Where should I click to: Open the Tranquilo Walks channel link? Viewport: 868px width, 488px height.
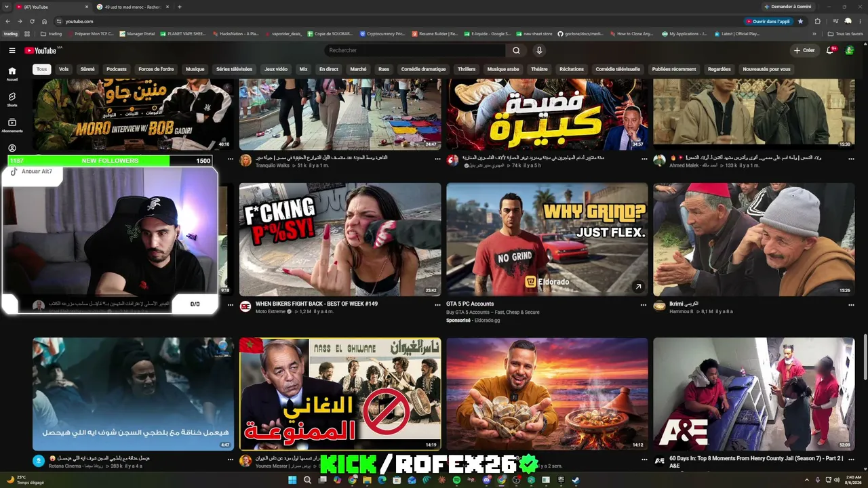(273, 165)
